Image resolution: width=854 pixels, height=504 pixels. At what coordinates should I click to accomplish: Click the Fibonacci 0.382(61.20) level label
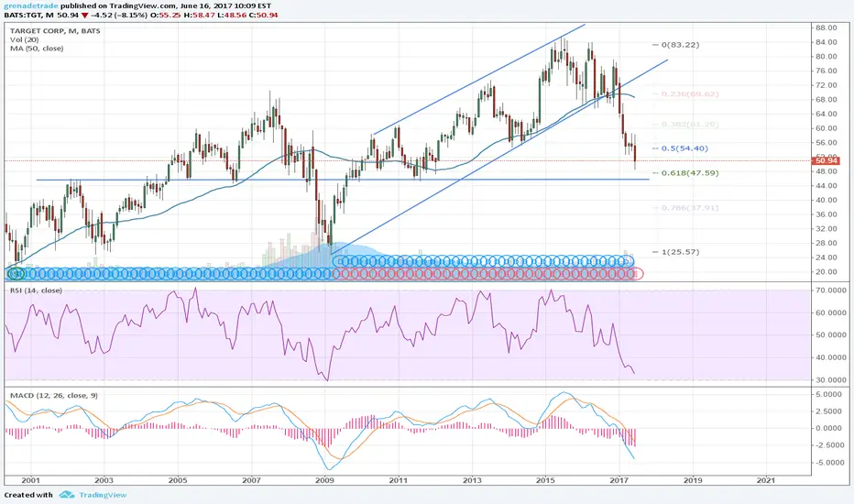[689, 125]
